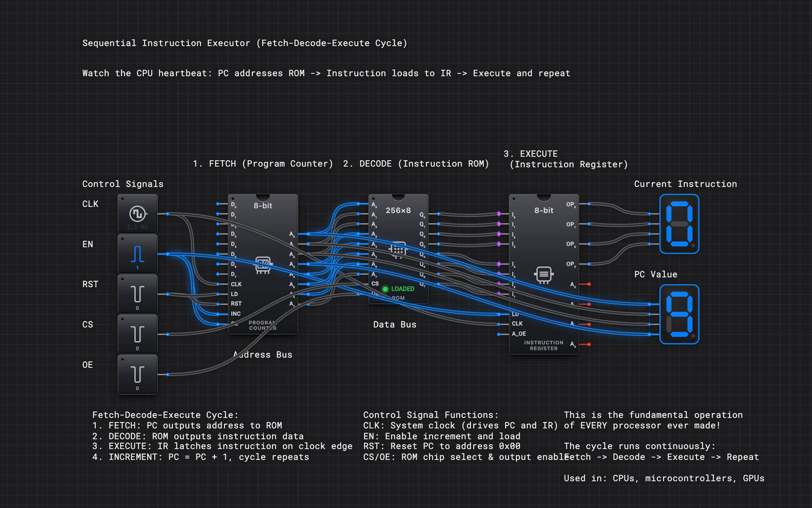Select the '3. EXECUTE' label

click(531, 154)
